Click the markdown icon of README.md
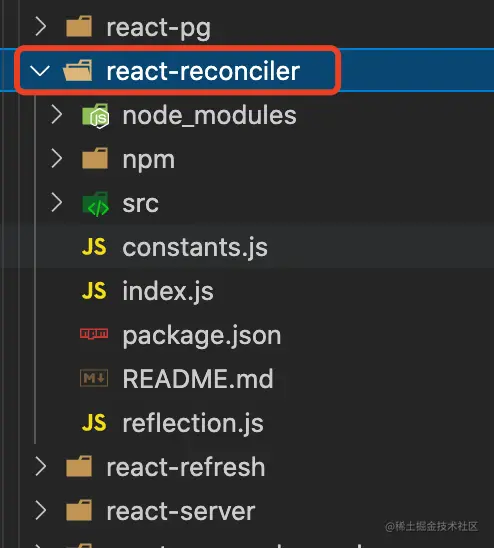Screen dimensions: 494x548 pos(94,378)
